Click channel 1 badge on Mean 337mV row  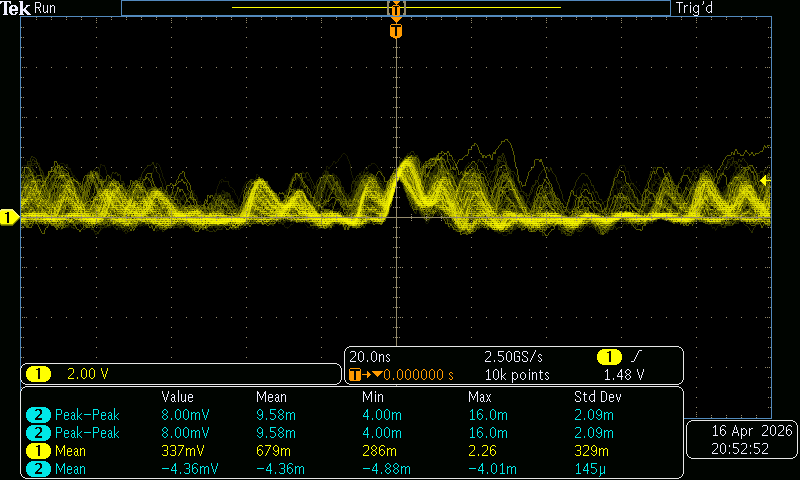pos(38,451)
